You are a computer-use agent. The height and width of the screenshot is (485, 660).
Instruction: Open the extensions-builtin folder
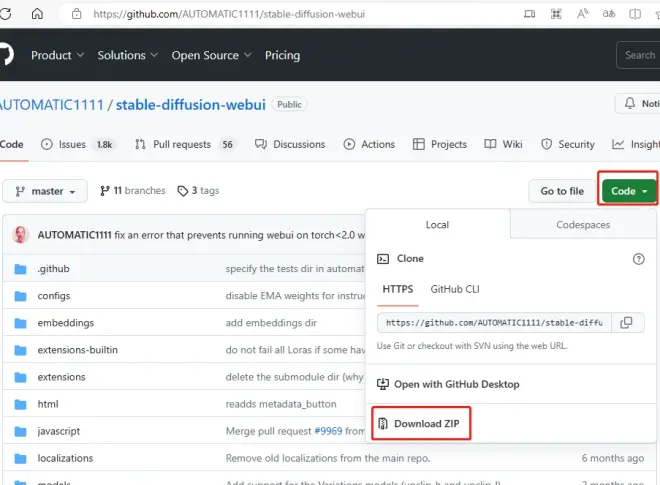point(77,349)
